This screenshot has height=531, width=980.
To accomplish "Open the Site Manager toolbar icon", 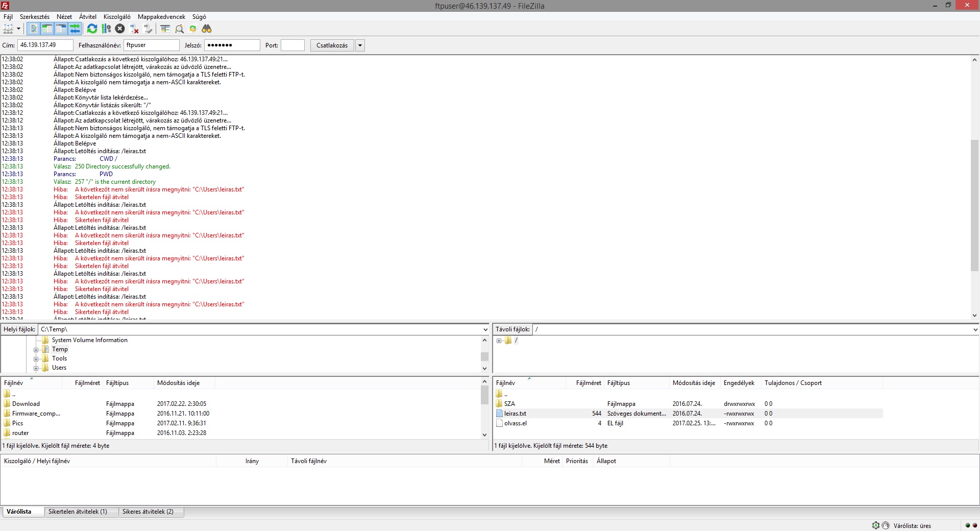I will coord(8,29).
